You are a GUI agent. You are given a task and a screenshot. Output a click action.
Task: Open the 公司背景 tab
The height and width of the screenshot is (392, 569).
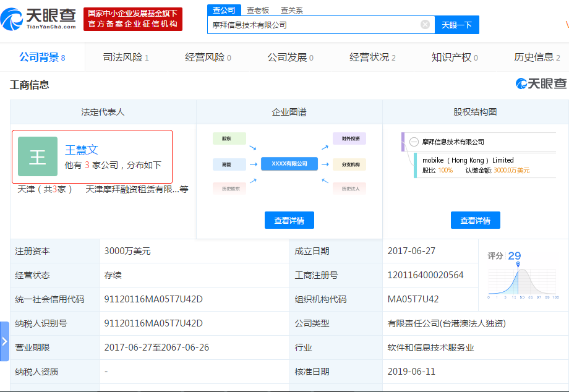click(x=42, y=58)
